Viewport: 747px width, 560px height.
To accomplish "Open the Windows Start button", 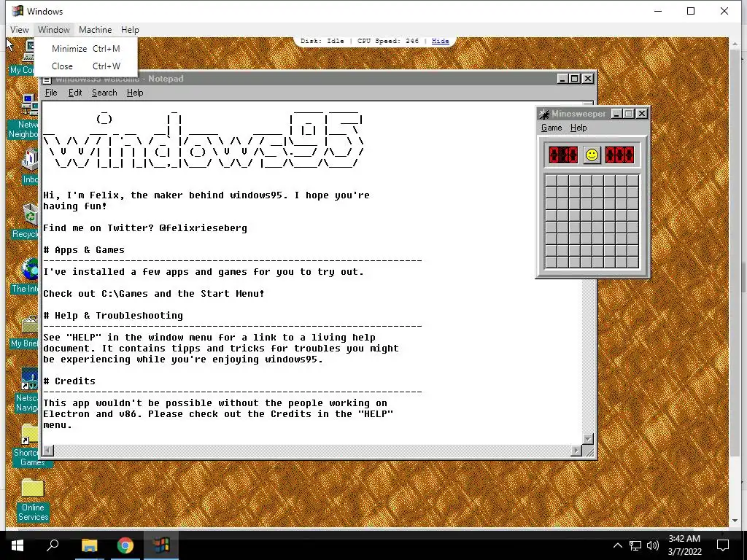I will pos(18,545).
